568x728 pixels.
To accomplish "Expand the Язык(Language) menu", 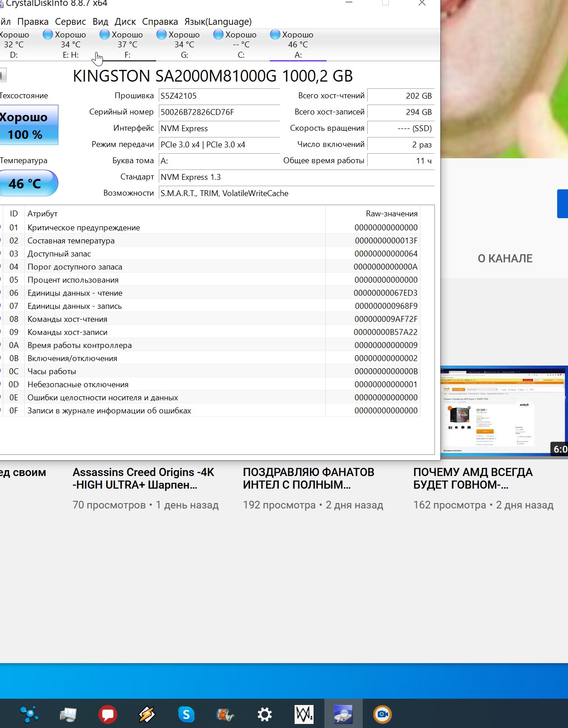I will pos(218,22).
